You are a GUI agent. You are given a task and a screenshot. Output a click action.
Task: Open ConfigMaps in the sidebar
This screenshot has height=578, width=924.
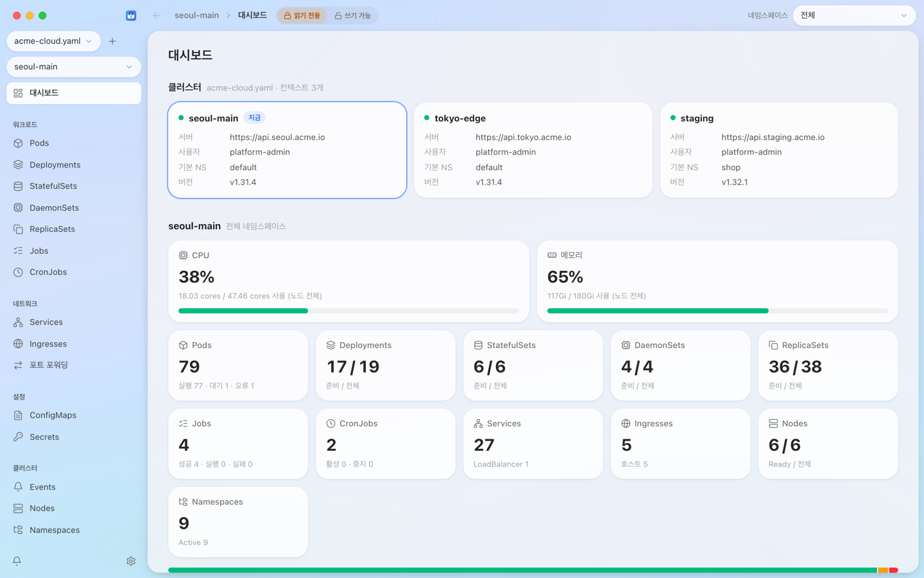74,416
